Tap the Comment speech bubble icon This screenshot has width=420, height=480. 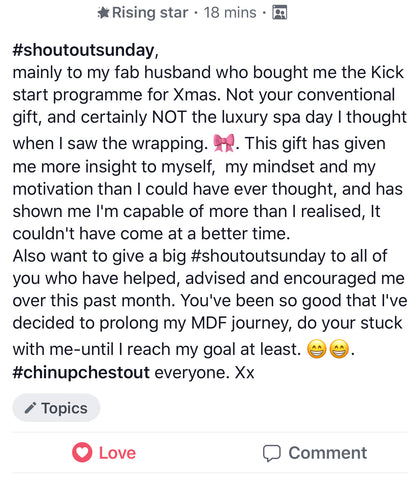[272, 453]
